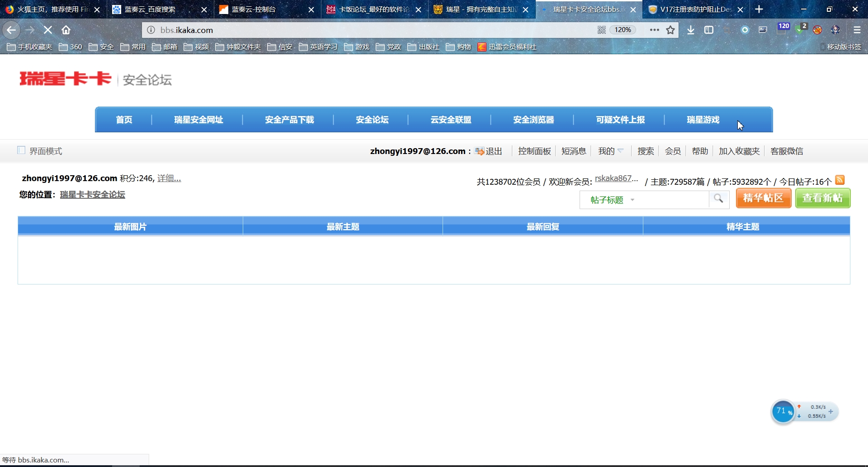Click the round teal eye extension icon
868x467 pixels.
(745, 30)
